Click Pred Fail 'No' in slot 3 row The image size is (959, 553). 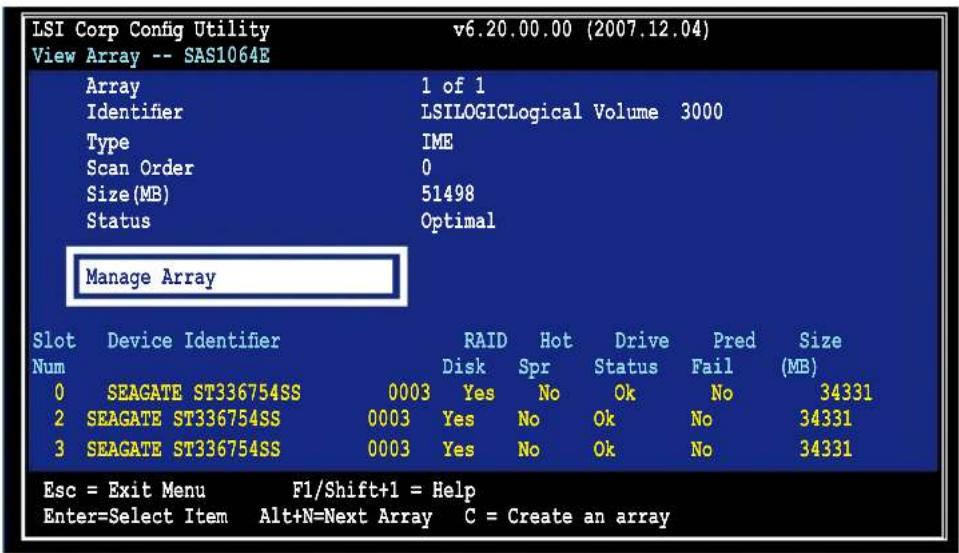pyautogui.click(x=701, y=449)
